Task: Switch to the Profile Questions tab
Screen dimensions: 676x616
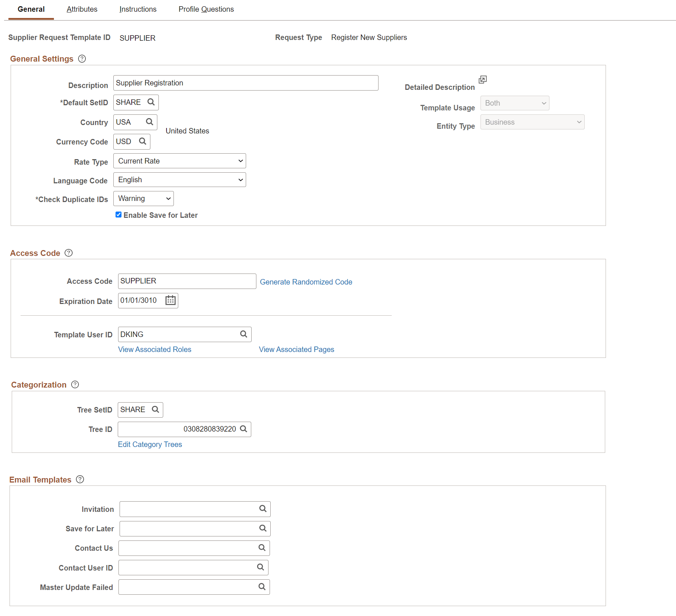Action: tap(206, 9)
